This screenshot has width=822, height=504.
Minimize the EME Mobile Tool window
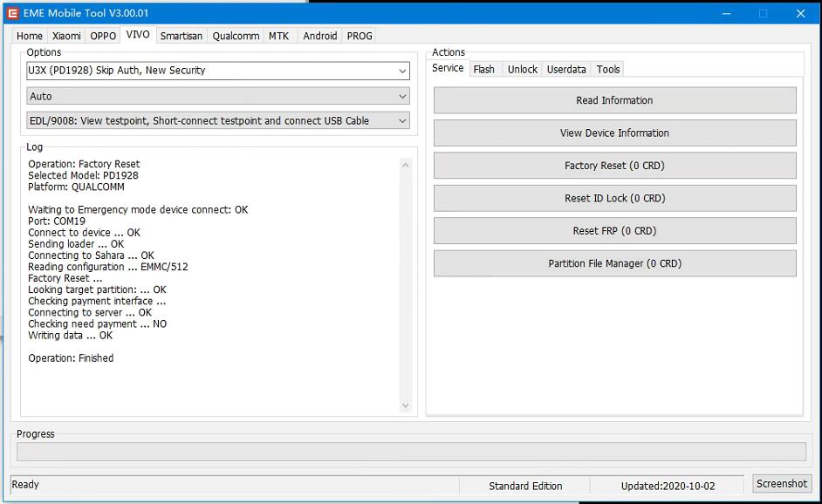coord(727,13)
